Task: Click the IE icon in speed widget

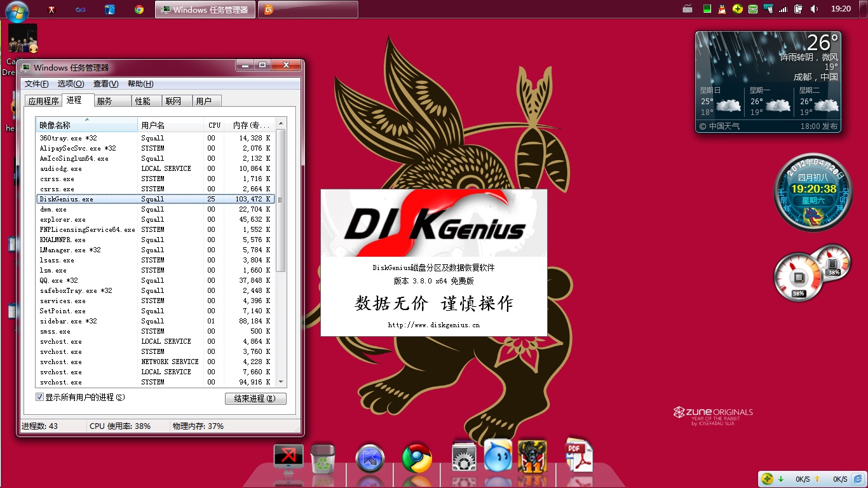Action: tap(858, 478)
